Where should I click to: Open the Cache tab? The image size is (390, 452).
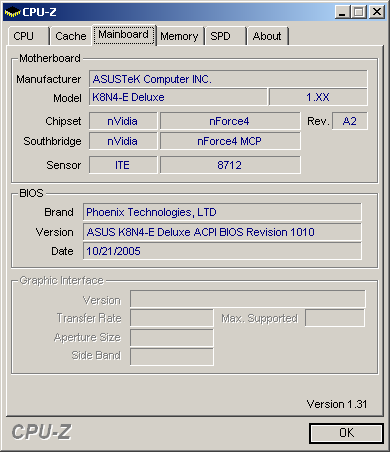[71, 36]
